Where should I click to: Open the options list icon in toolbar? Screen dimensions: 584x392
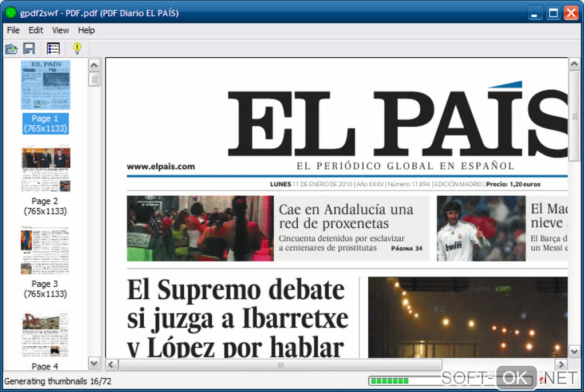[x=53, y=49]
